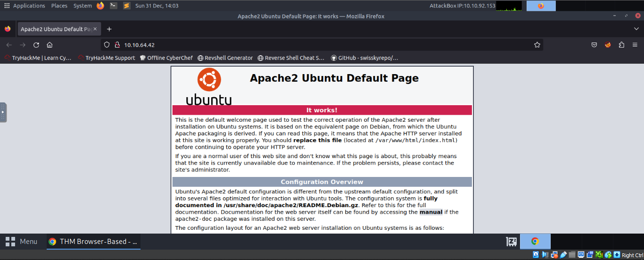Image resolution: width=644 pixels, height=260 pixels.
Task: Click the sleeping network card icon in the taskbar
Action: click(511, 242)
